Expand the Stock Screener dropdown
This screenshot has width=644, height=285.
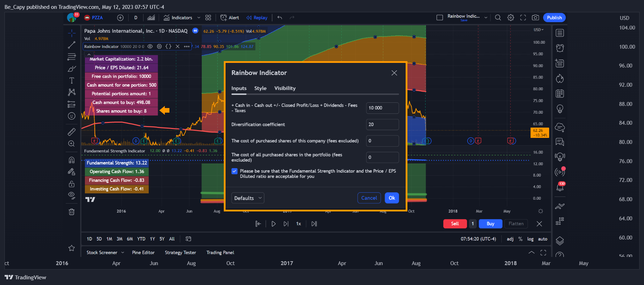coord(123,253)
